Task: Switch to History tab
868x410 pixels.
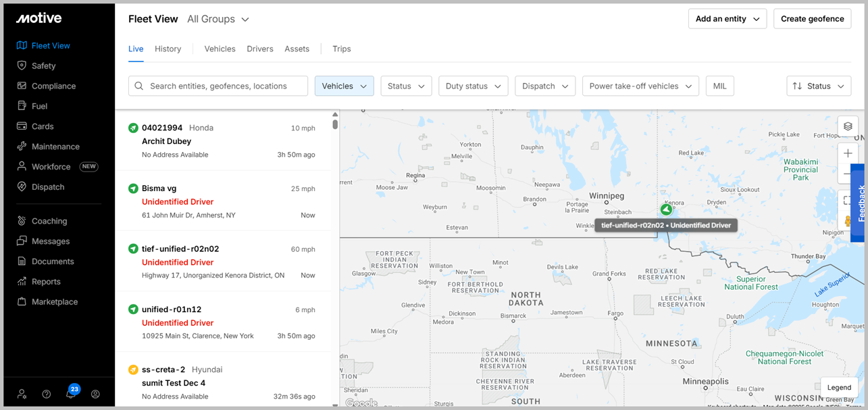Action: point(168,49)
